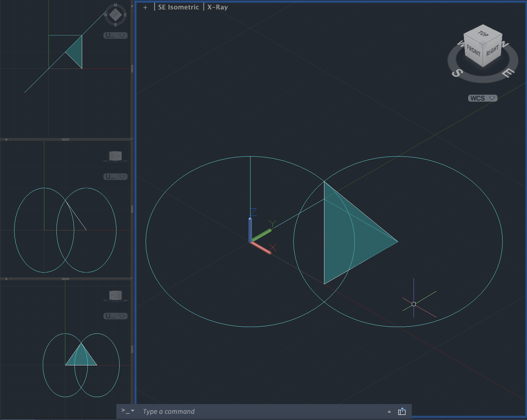527x420 pixels.
Task: Open the UCS dropdown in the top-left viewport
Action: (116, 35)
